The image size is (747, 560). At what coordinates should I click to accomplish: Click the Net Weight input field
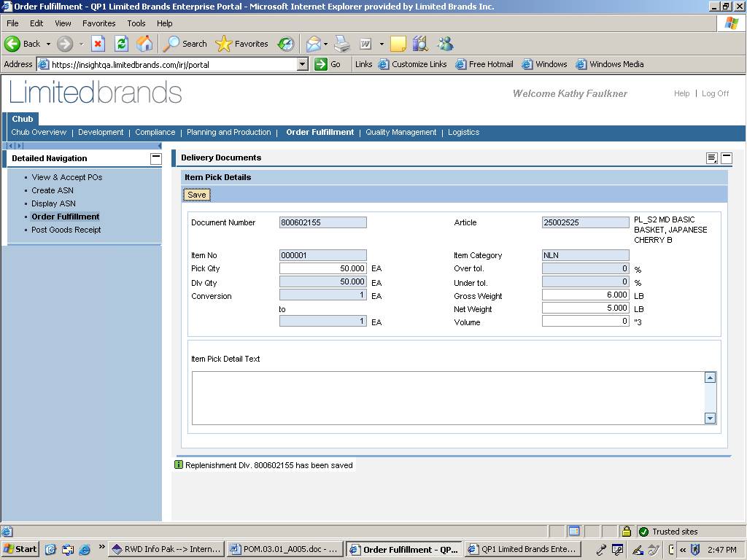[586, 308]
